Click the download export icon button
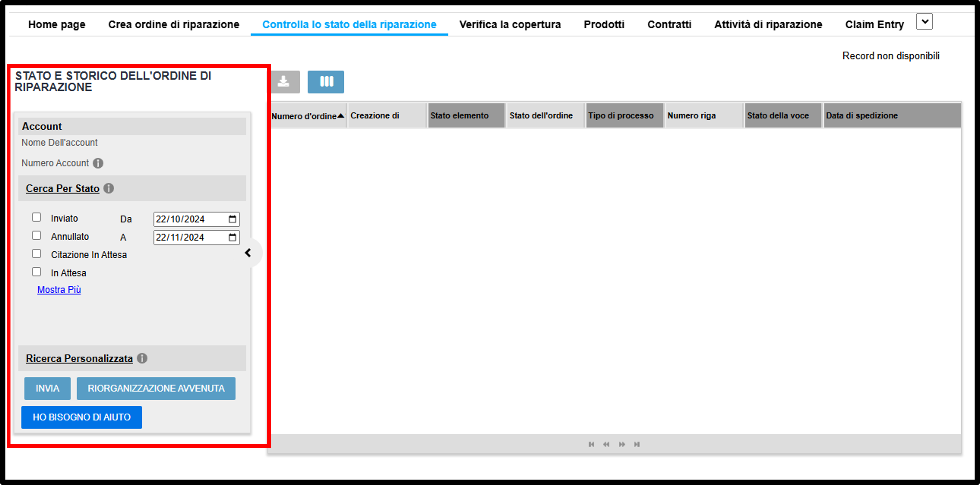Viewport: 980px width, 485px height. [285, 82]
